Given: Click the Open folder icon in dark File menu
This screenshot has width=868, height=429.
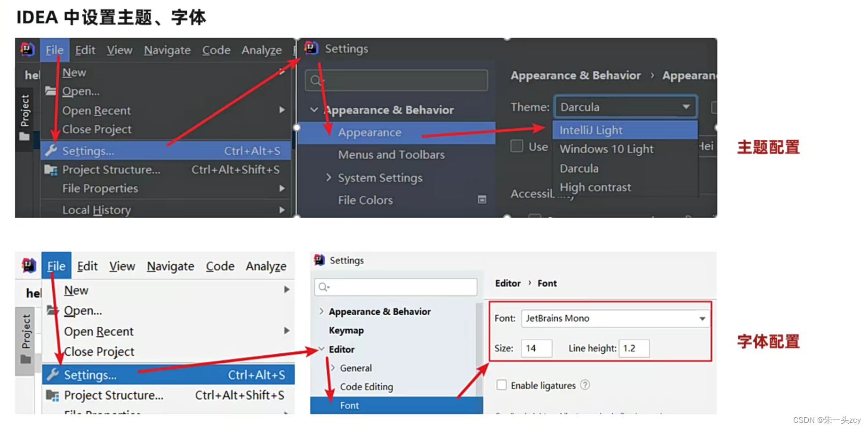Looking at the screenshot, I should click(x=50, y=91).
